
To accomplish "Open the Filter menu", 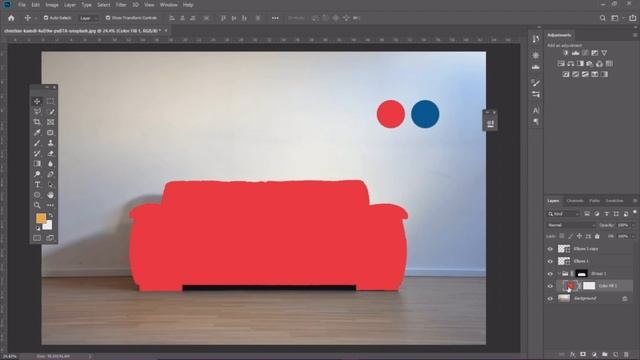I will coord(121,5).
